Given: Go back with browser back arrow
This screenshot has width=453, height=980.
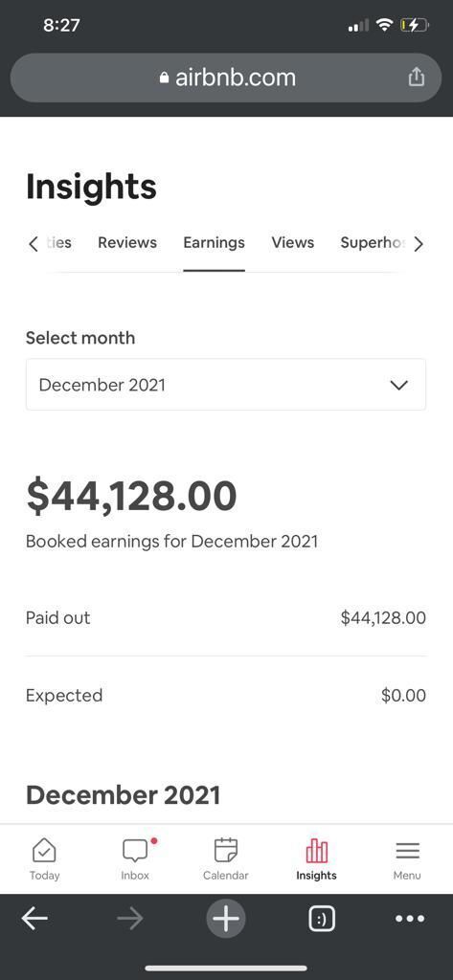Looking at the screenshot, I should pyautogui.click(x=34, y=918).
